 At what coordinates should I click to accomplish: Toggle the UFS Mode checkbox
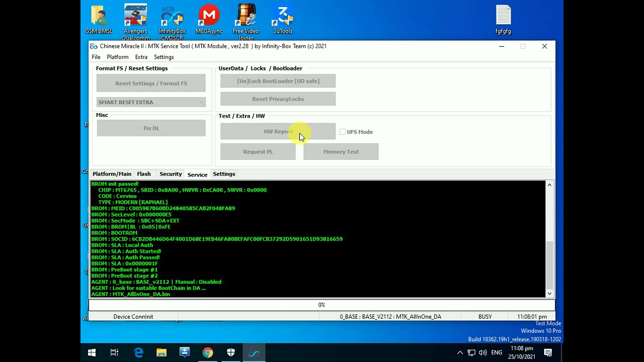tap(343, 132)
